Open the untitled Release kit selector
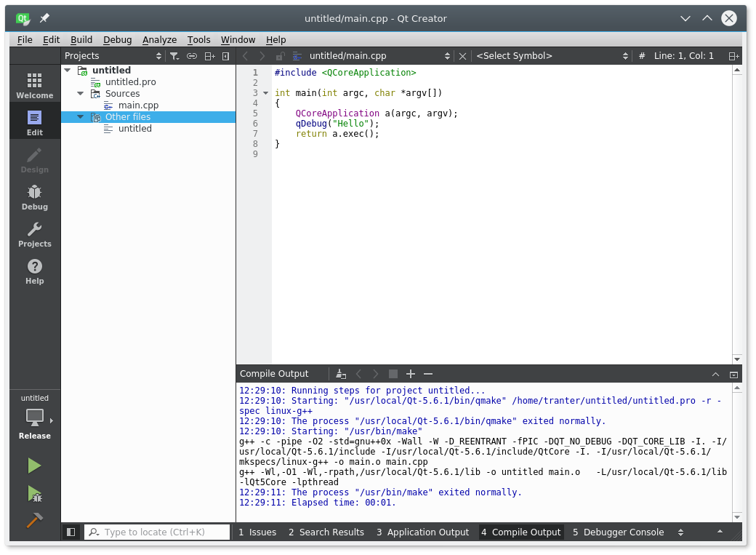Viewport: 756px width, 555px height. [x=34, y=418]
